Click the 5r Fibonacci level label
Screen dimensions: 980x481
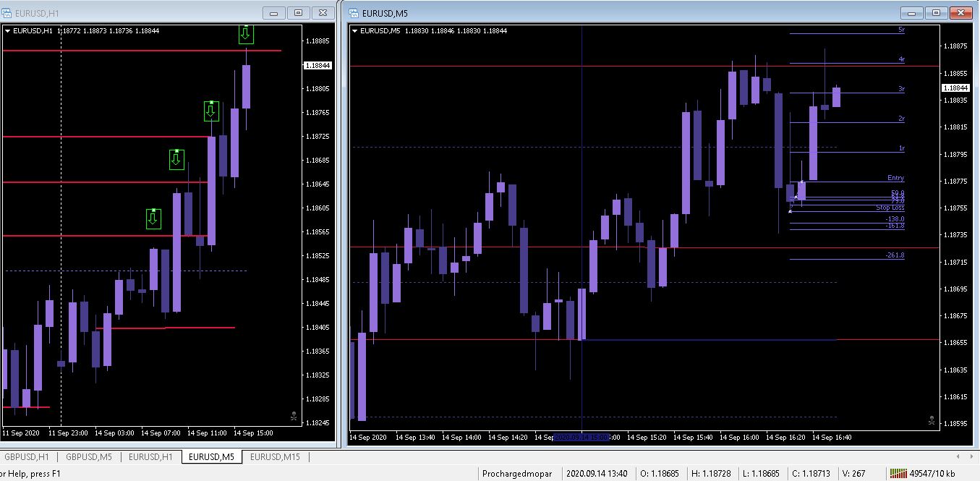click(x=901, y=30)
